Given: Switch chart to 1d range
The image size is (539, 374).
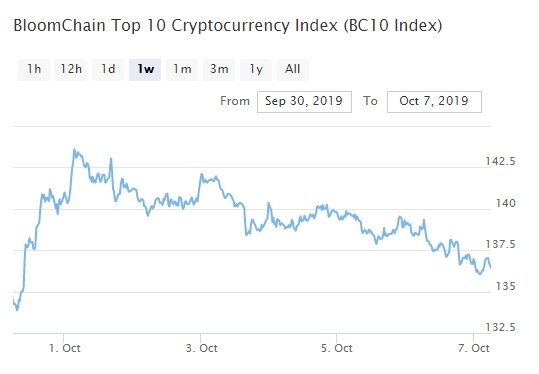Looking at the screenshot, I should (108, 69).
